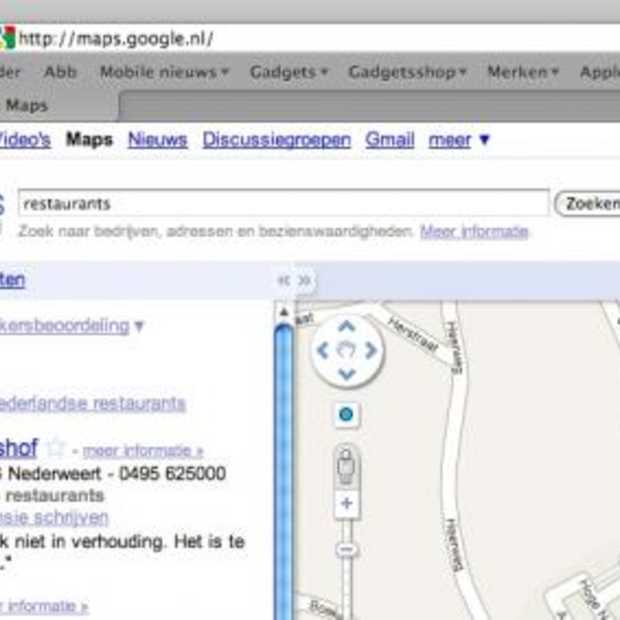Go to Nieuws in Google bar
Viewport: 620px width, 620px height.
coord(158,140)
